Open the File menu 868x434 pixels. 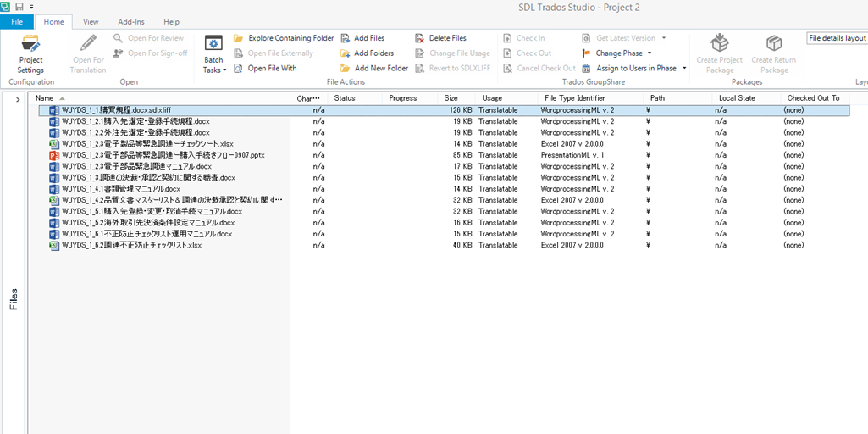[x=17, y=22]
